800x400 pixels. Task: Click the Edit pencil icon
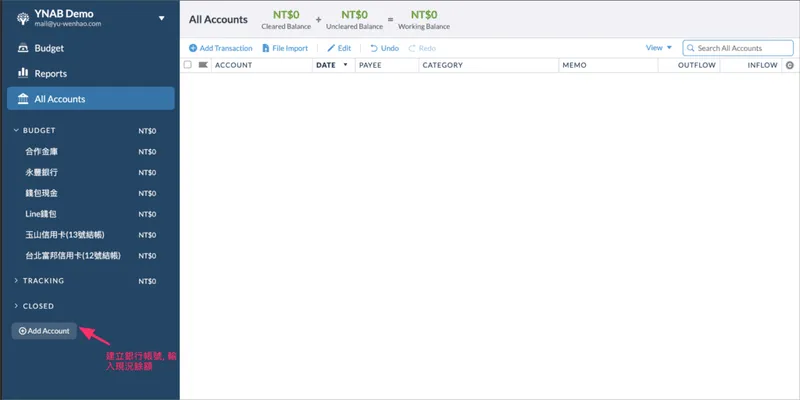[x=331, y=48]
